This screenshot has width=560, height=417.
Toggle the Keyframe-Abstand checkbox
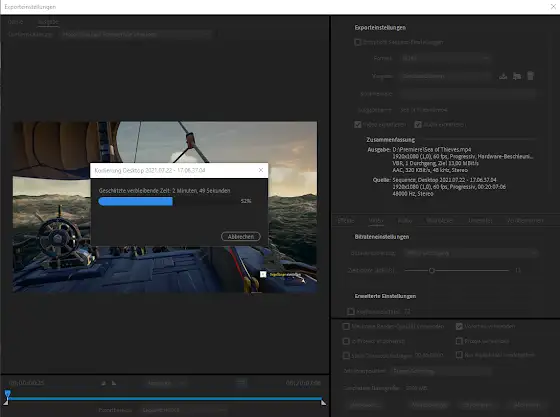(351, 312)
